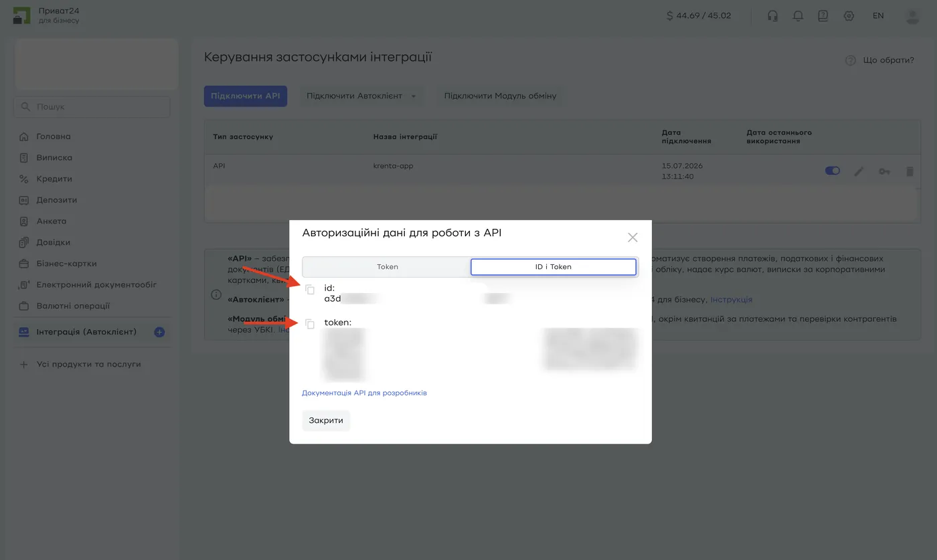Image resolution: width=937 pixels, height=560 pixels.
Task: Open notifications bell icon
Action: click(798, 15)
